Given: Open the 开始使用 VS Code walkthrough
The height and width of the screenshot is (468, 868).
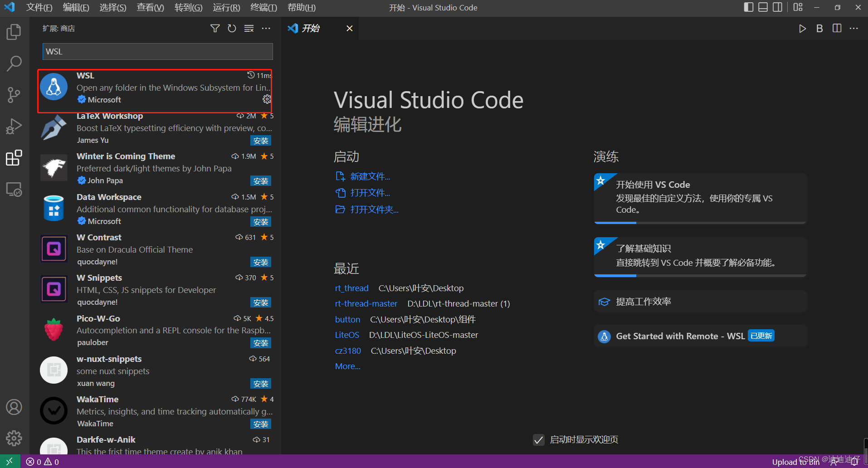Looking at the screenshot, I should point(700,198).
